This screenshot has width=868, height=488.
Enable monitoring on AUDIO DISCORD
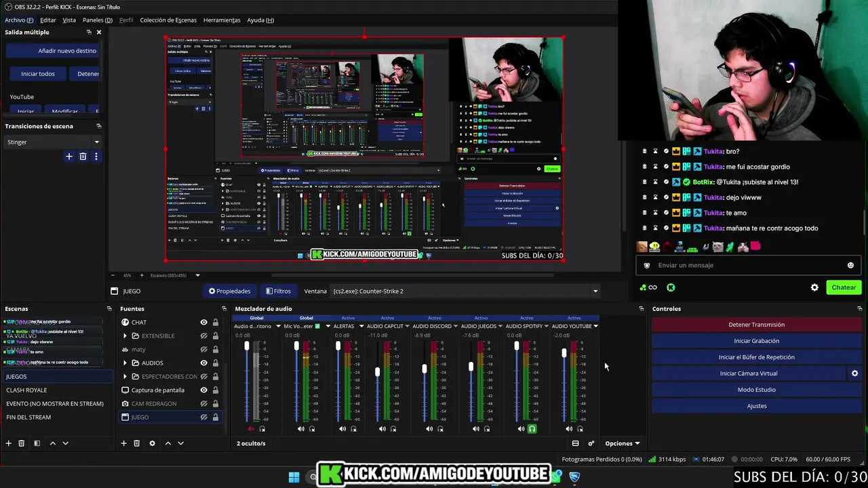tap(440, 428)
